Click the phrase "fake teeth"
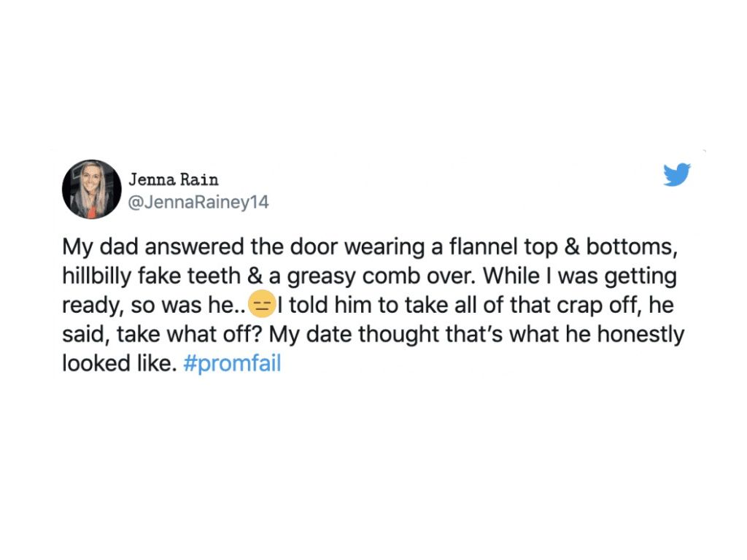Screen dimensions: 747x560 198,276
